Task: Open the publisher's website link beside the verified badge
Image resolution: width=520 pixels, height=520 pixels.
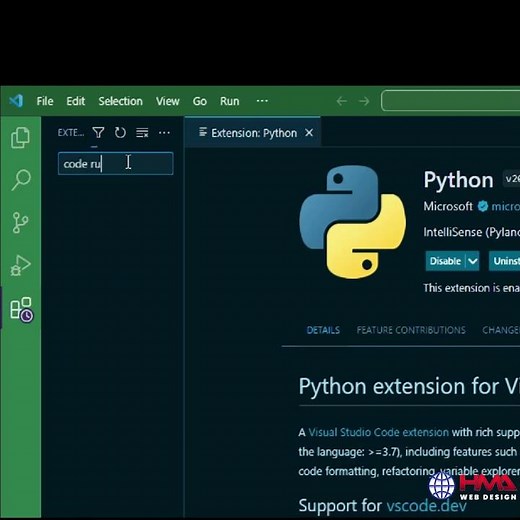Action: click(x=505, y=207)
